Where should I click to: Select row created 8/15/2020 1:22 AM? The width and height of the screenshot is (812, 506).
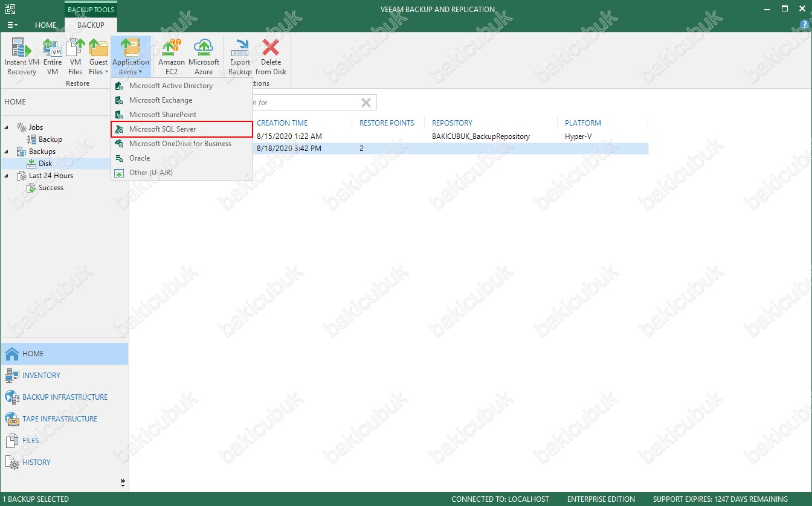pos(390,136)
